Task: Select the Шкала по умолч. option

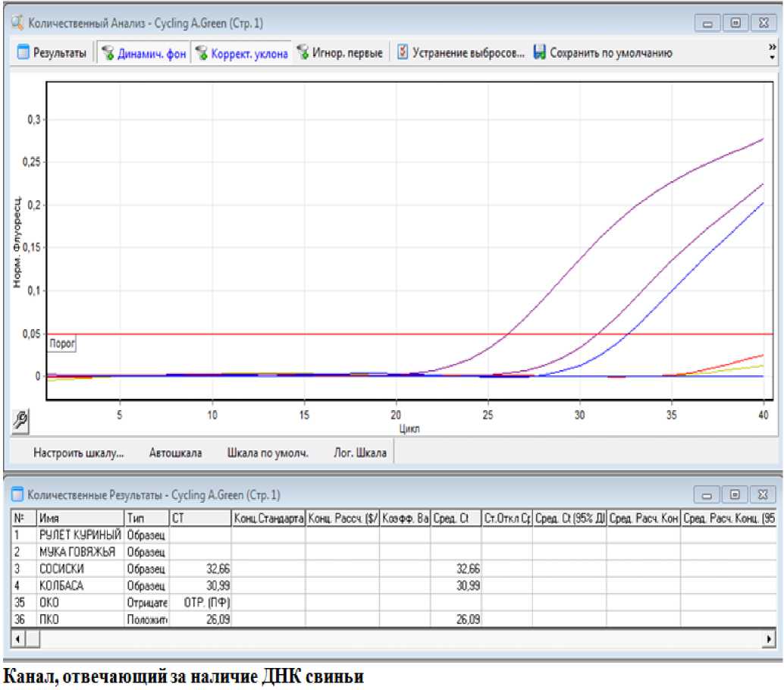Action: coord(268,453)
